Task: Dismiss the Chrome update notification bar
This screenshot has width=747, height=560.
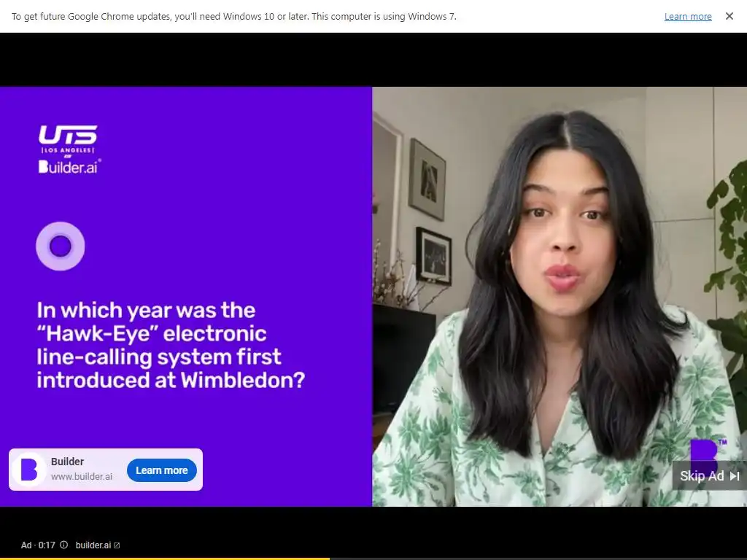Action: click(x=729, y=16)
